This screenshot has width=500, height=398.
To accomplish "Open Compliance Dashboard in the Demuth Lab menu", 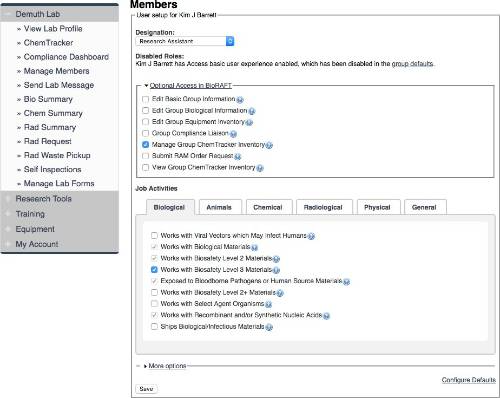I will point(66,57).
